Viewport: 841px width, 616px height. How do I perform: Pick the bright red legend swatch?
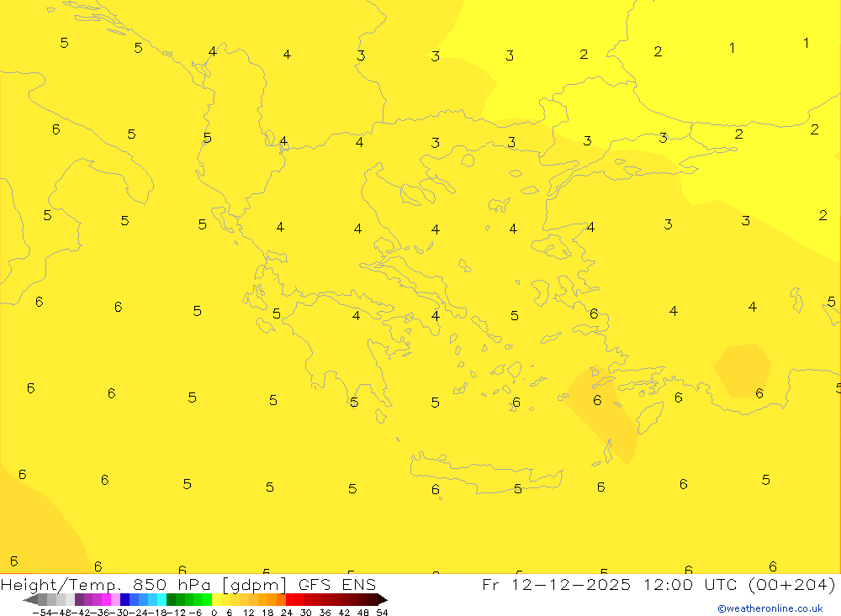click(x=290, y=600)
